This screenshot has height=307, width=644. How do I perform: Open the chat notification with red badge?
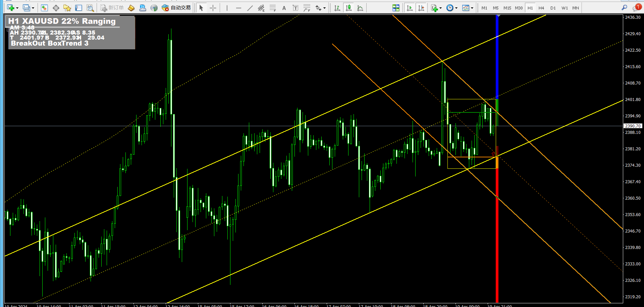637,7
